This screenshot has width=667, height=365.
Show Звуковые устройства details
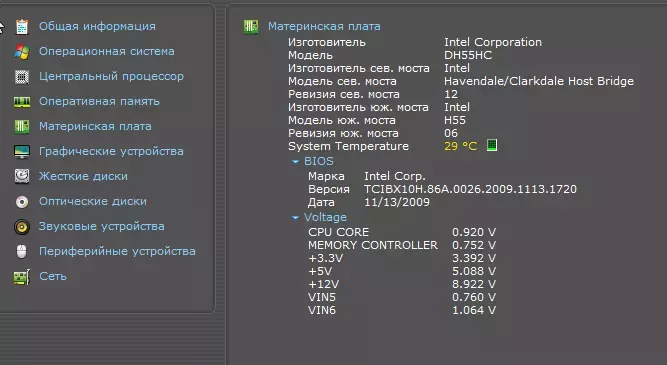(102, 226)
